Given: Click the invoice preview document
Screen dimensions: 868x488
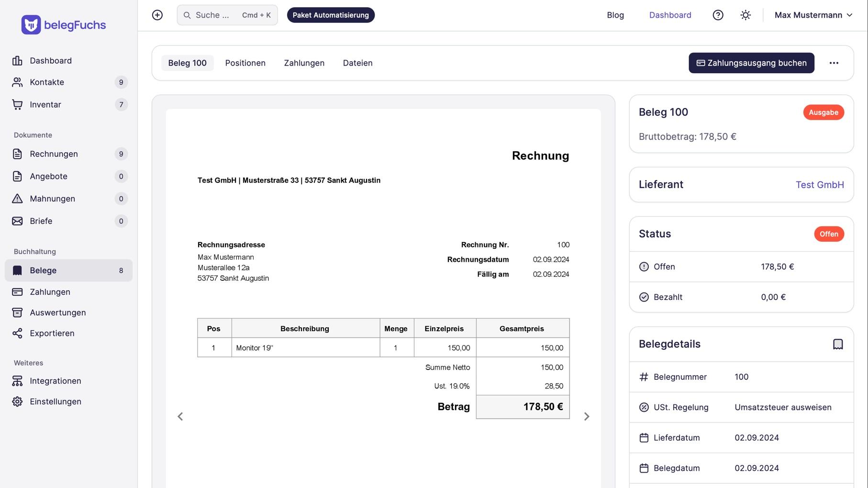Looking at the screenshot, I should [x=383, y=299].
